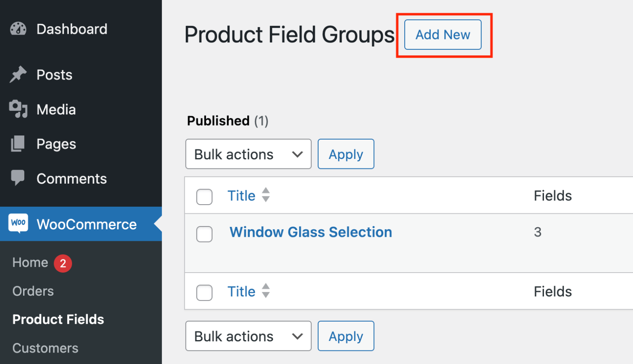Check the checkbox for Window Glass Selection
Viewport: 633px width, 364px height.
[204, 234]
